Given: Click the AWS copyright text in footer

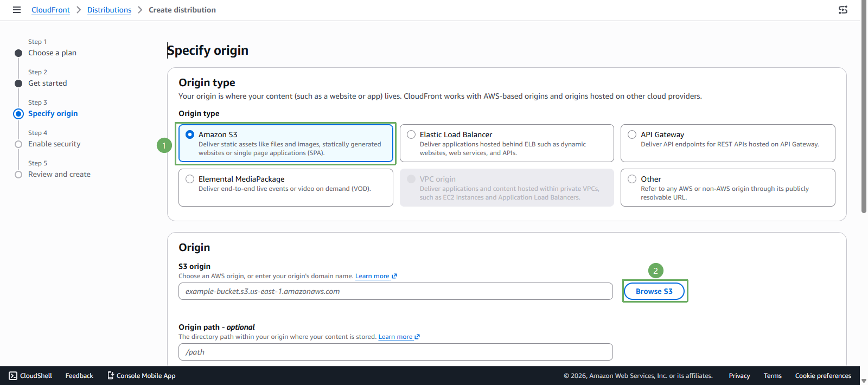Looking at the screenshot, I should [638, 376].
